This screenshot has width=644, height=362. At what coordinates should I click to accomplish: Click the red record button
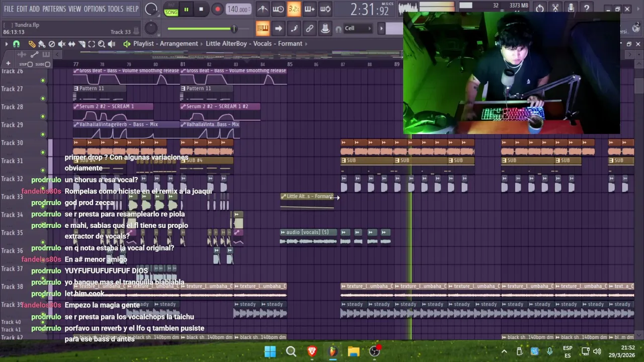click(217, 9)
